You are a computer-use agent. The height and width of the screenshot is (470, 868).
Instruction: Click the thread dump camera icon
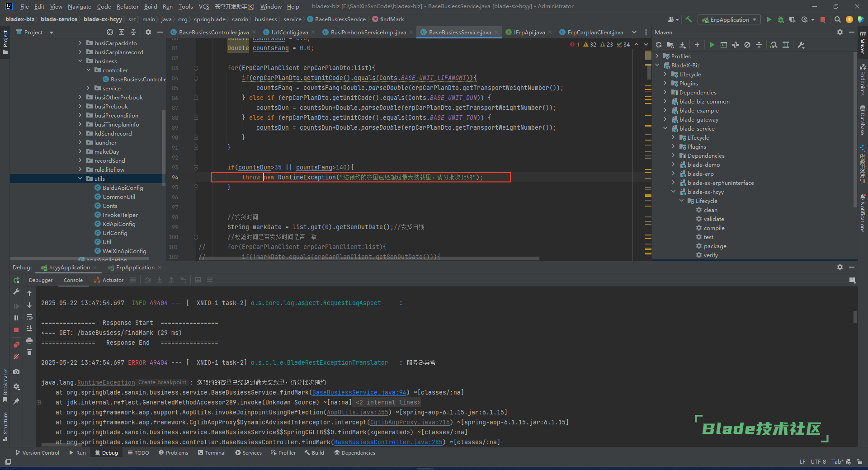point(16,371)
